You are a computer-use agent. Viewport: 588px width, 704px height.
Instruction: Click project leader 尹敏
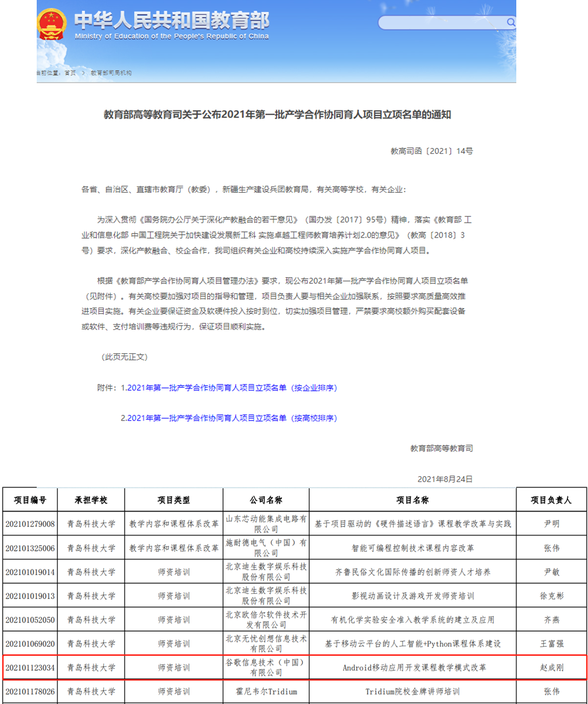tap(551, 572)
